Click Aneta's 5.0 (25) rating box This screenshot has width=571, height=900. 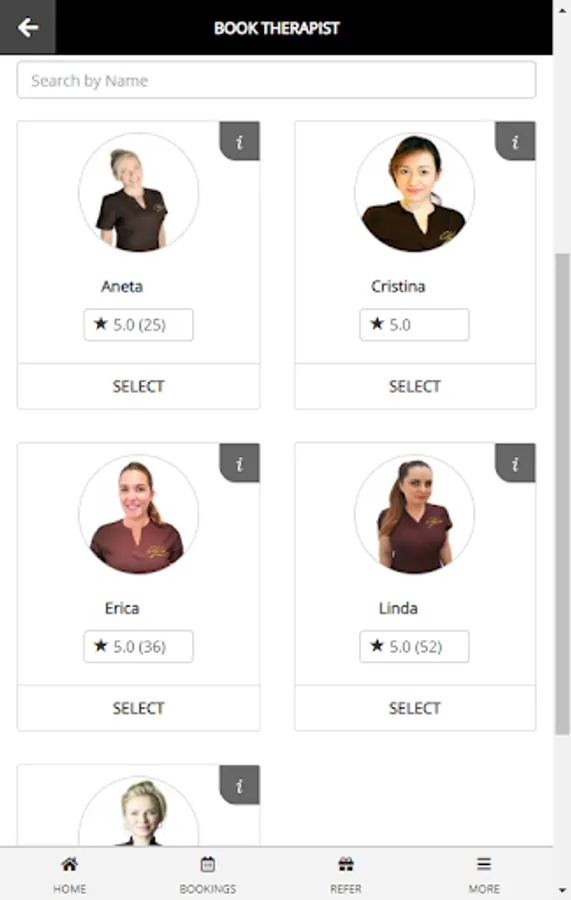pyautogui.click(x=138, y=325)
